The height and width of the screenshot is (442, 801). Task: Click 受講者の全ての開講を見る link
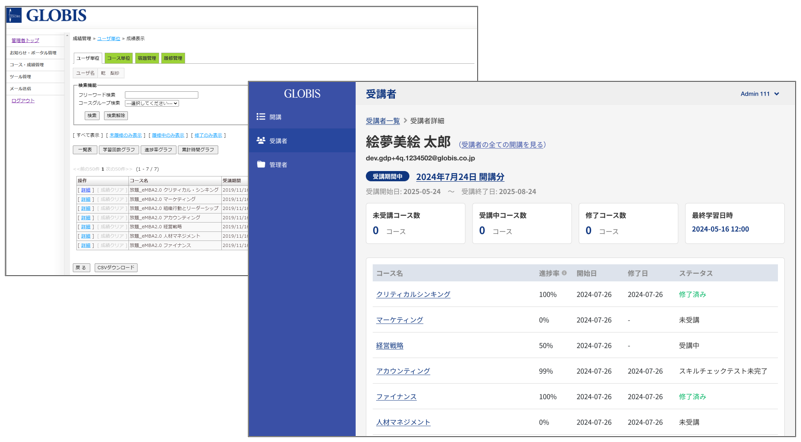[x=502, y=145]
